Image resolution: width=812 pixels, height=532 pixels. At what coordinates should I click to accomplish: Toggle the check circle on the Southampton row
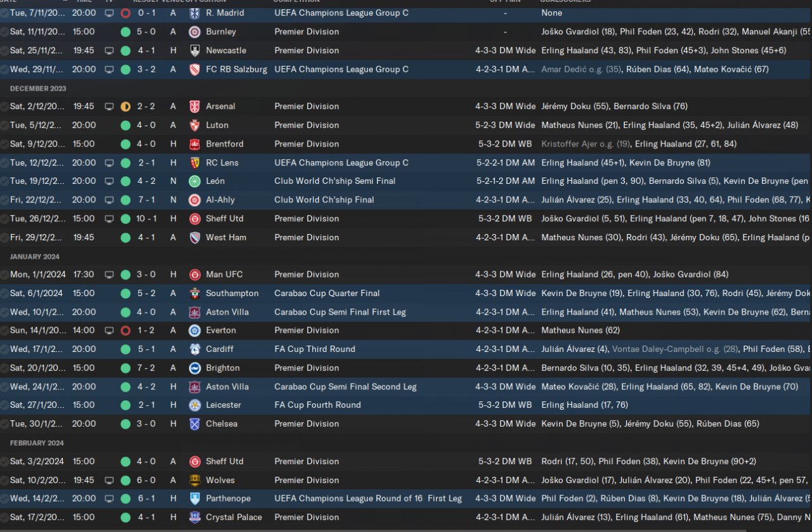pos(4,294)
